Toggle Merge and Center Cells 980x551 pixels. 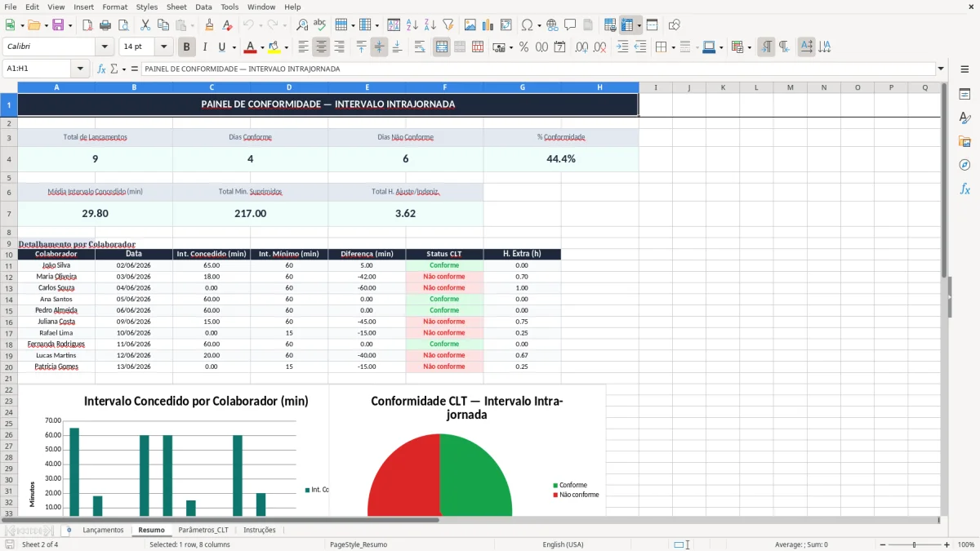click(442, 47)
